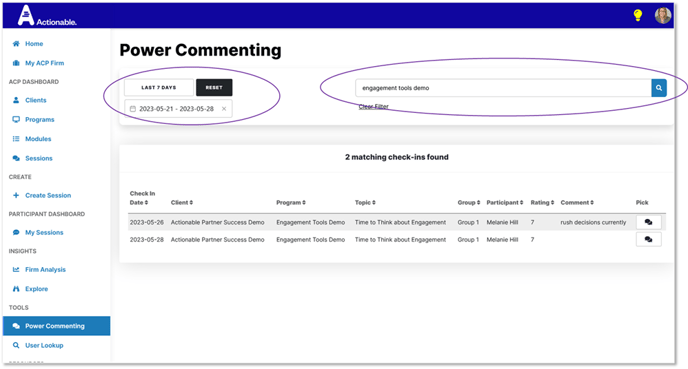Click the 2023-05-28 date cell
The width and height of the screenshot is (688, 369).
[147, 239]
